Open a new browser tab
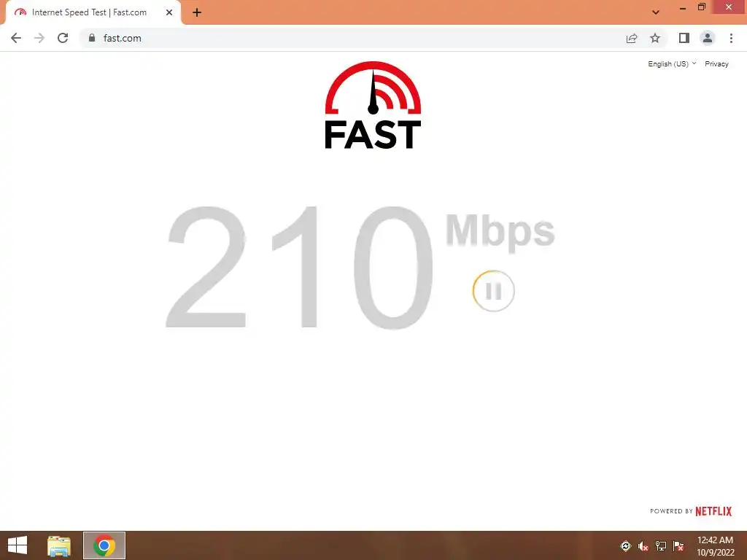The height and width of the screenshot is (560, 747). 197,12
